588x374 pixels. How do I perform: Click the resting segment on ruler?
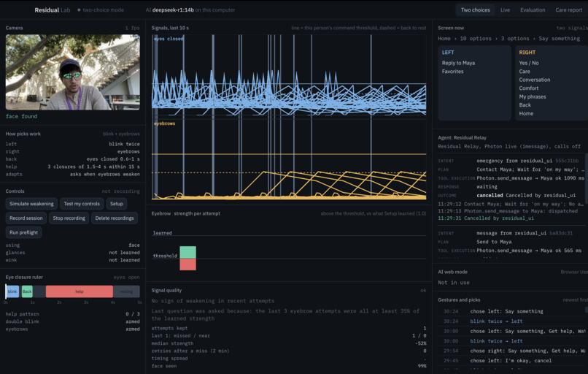click(126, 291)
